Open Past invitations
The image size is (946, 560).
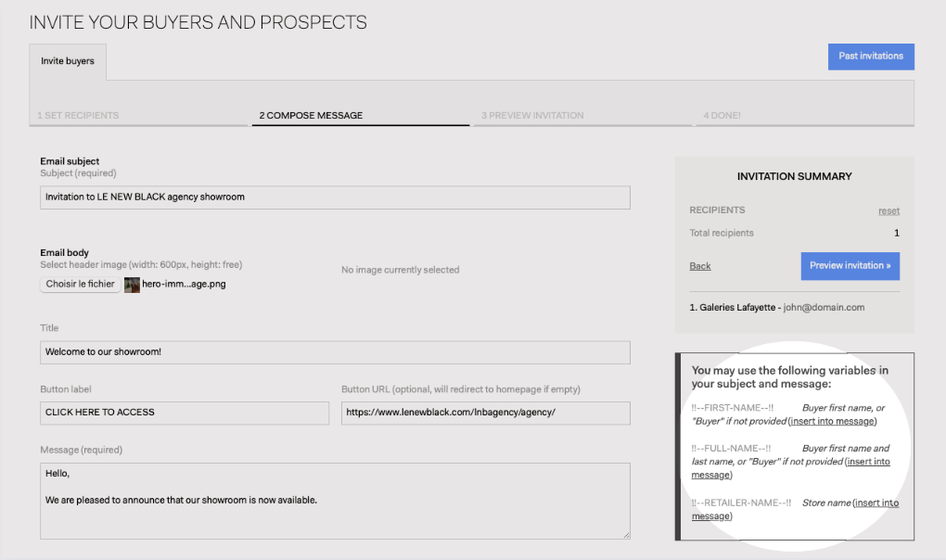coord(871,56)
